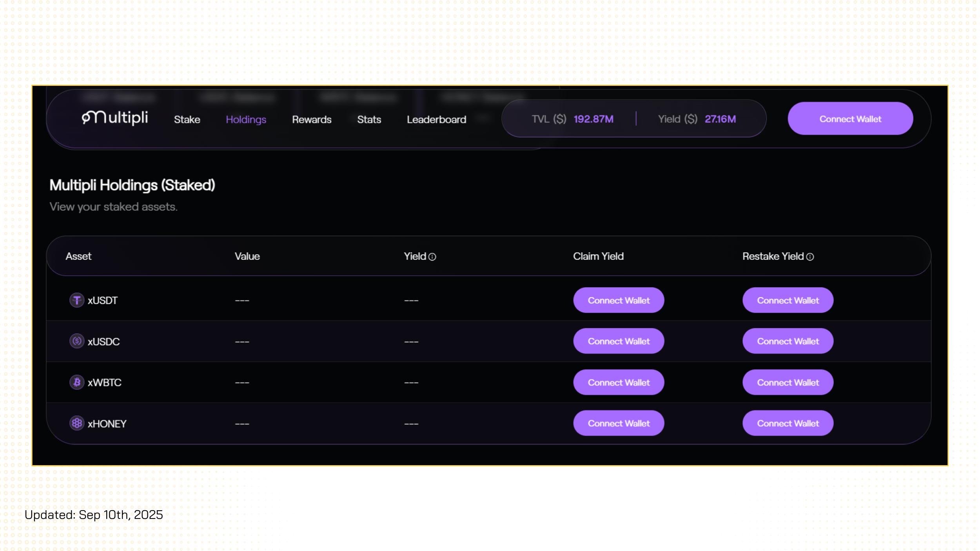This screenshot has width=980, height=551.
Task: Click the xUSDT Tether coin icon
Action: (77, 301)
